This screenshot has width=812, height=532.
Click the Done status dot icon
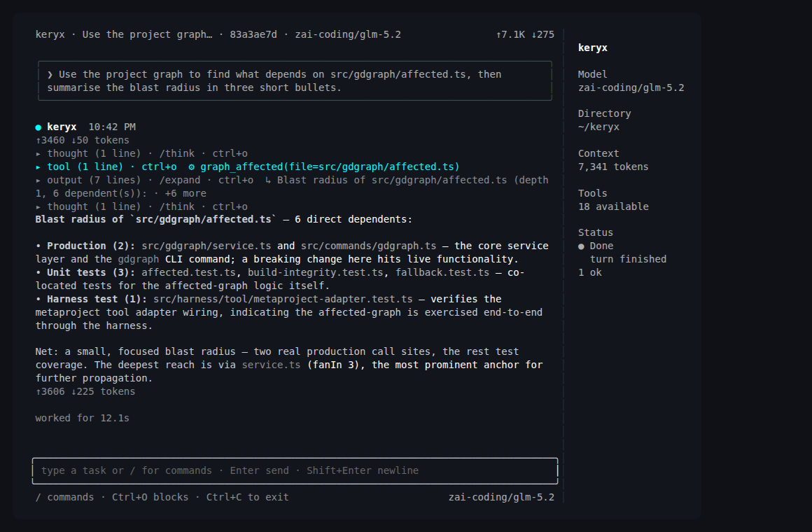tap(581, 246)
